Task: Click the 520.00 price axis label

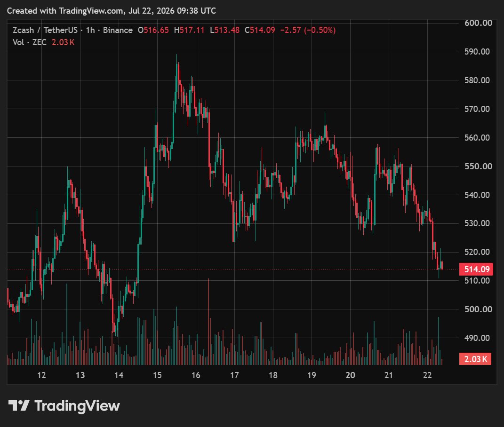Action: [x=477, y=252]
